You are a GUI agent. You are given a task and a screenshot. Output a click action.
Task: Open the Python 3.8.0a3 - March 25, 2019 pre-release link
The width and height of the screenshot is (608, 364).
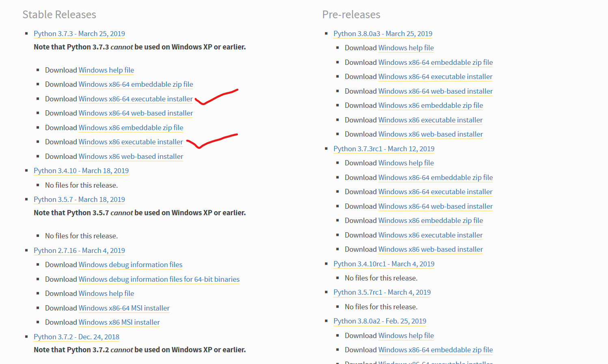click(x=383, y=34)
